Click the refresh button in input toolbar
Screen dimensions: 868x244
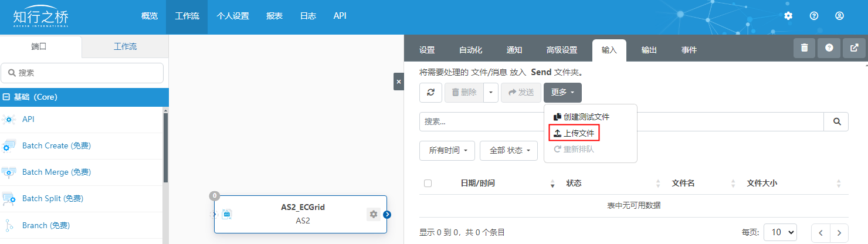430,92
